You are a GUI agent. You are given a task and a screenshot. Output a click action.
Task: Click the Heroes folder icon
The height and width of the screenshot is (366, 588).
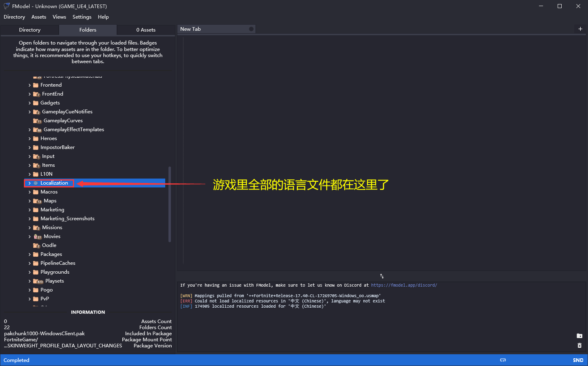tap(36, 138)
